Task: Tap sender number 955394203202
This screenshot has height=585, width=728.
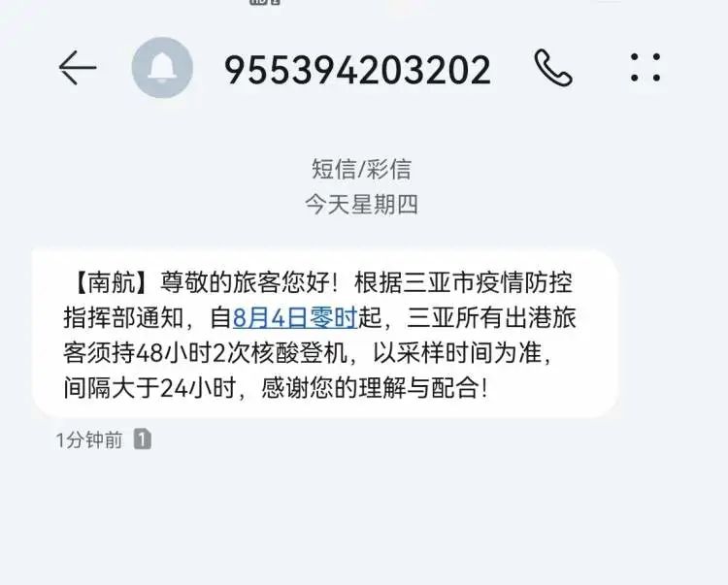Action: click(x=357, y=70)
